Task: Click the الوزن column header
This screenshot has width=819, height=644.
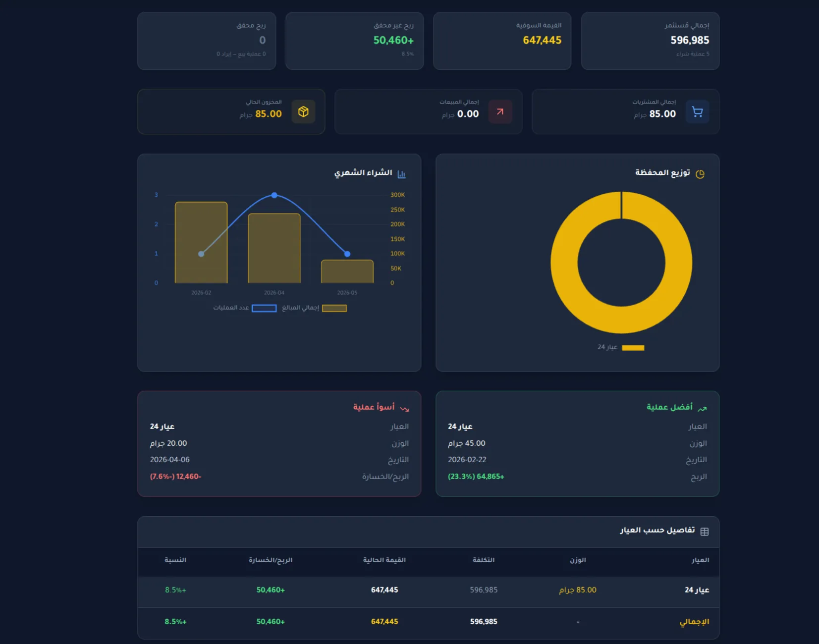Action: click(x=578, y=560)
